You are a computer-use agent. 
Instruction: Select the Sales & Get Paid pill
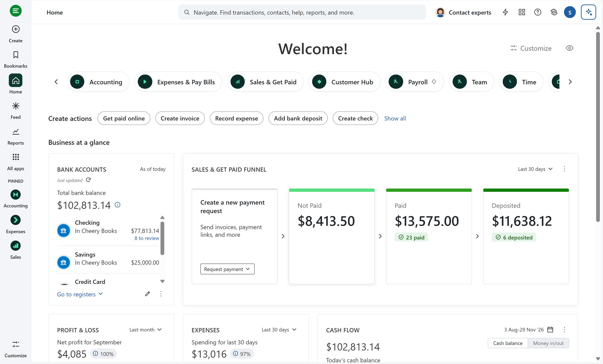coord(265,82)
